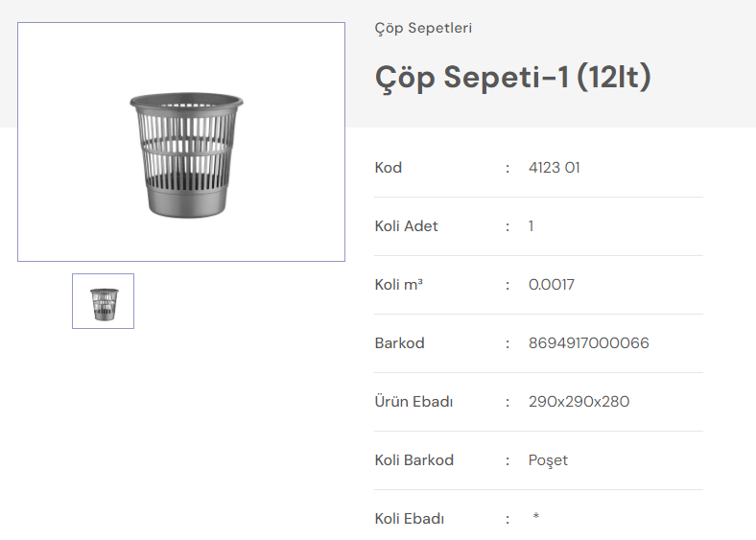The height and width of the screenshot is (540, 756).
Task: Click the Koli Adet value 1
Action: [532, 226]
